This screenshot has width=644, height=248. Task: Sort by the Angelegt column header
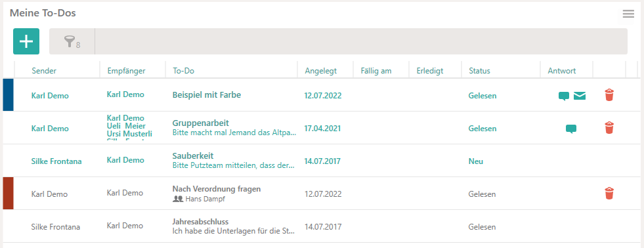(321, 71)
